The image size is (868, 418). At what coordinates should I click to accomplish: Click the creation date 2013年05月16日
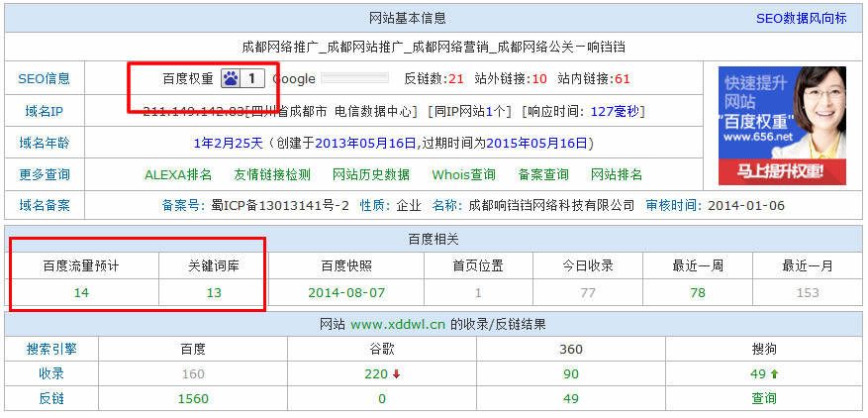(365, 144)
